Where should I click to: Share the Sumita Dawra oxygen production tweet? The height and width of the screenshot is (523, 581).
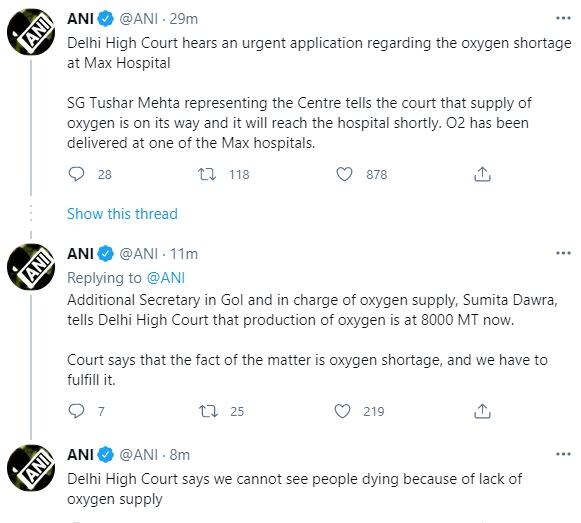point(482,411)
